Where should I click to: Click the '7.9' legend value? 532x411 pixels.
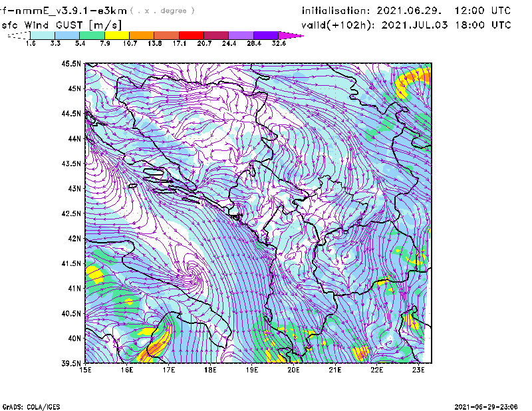point(105,43)
